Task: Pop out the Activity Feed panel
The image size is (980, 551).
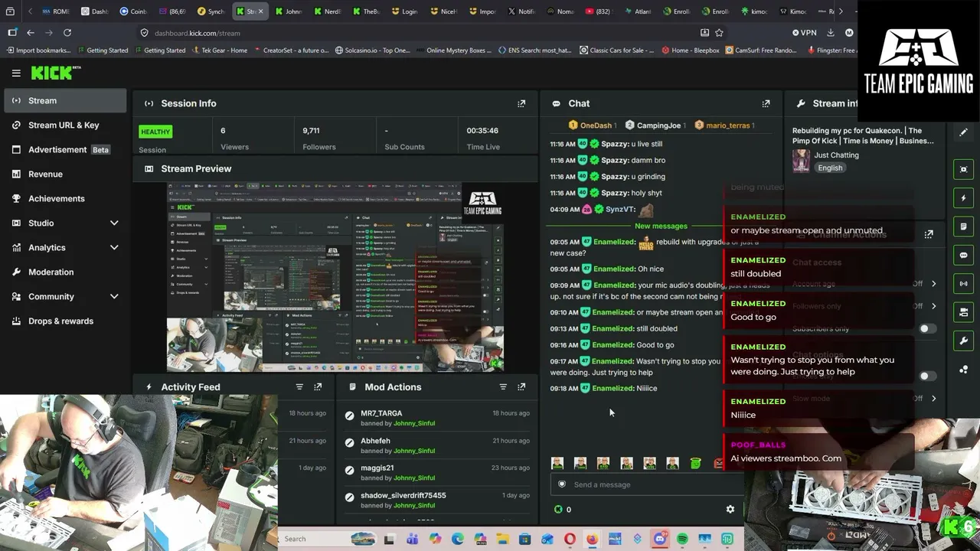Action: (x=318, y=387)
